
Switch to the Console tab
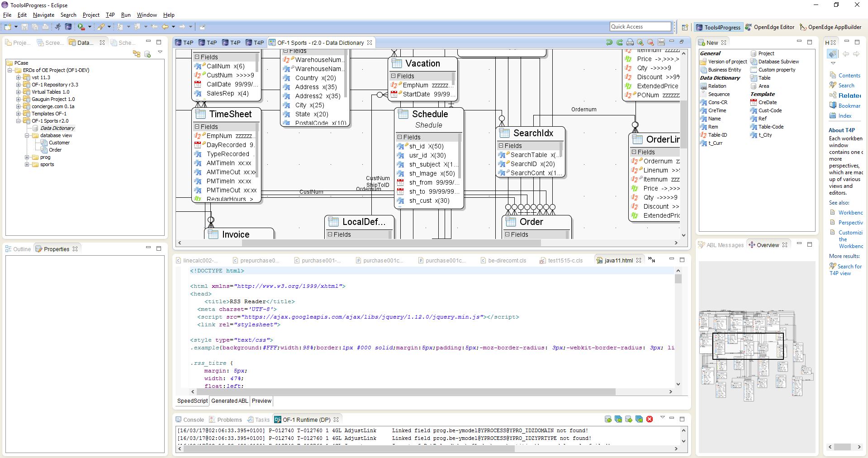click(x=190, y=420)
